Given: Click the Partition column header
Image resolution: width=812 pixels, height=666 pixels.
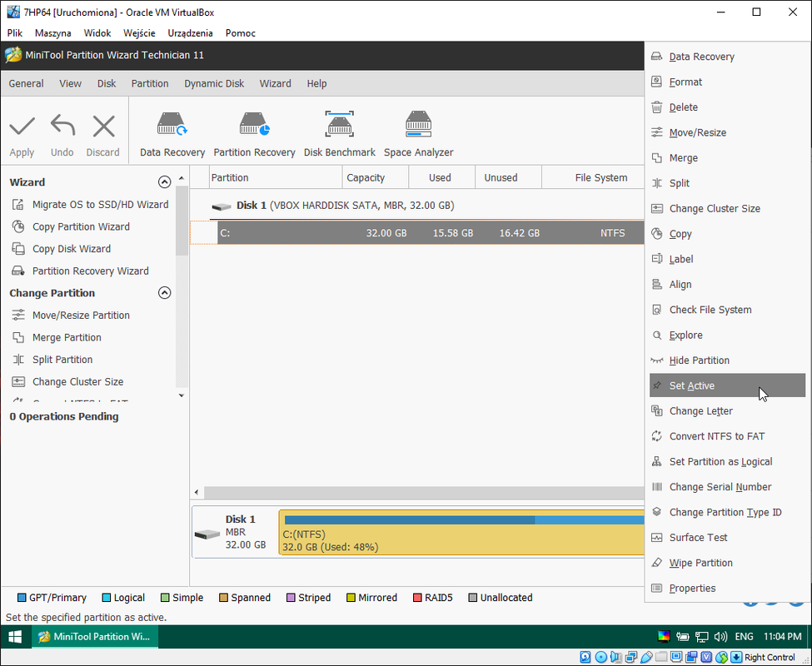Looking at the screenshot, I should tap(276, 177).
